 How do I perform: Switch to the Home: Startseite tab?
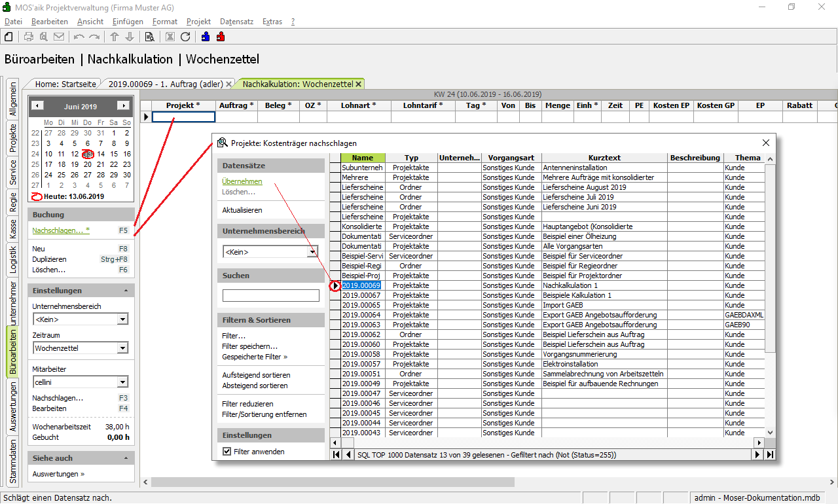click(x=65, y=84)
